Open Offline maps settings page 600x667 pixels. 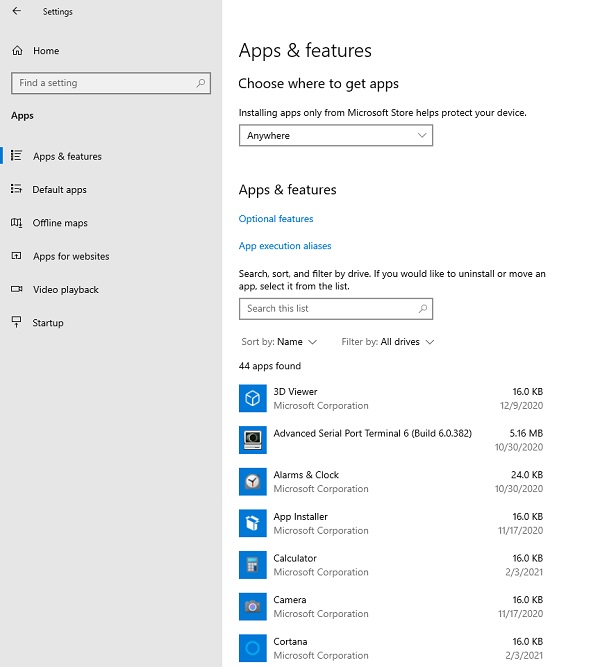click(x=60, y=223)
